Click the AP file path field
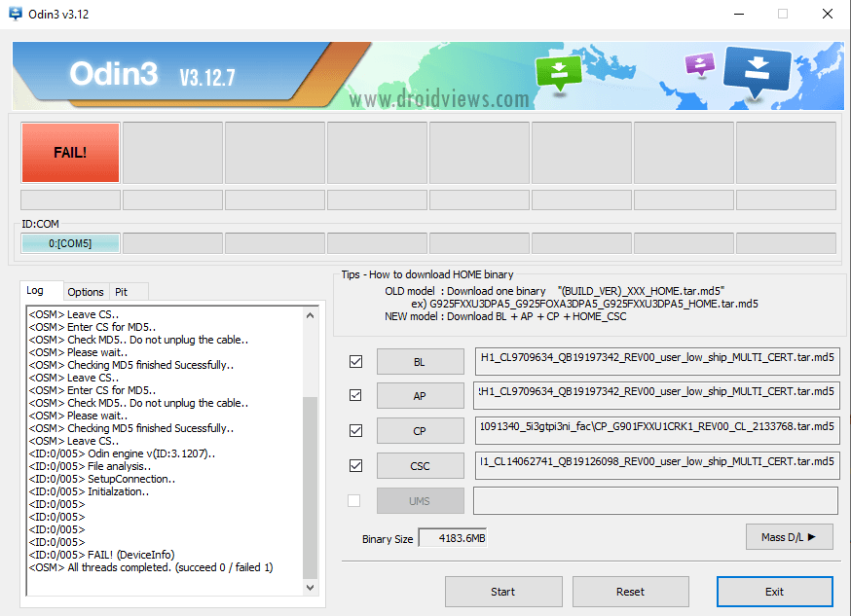 click(x=657, y=395)
